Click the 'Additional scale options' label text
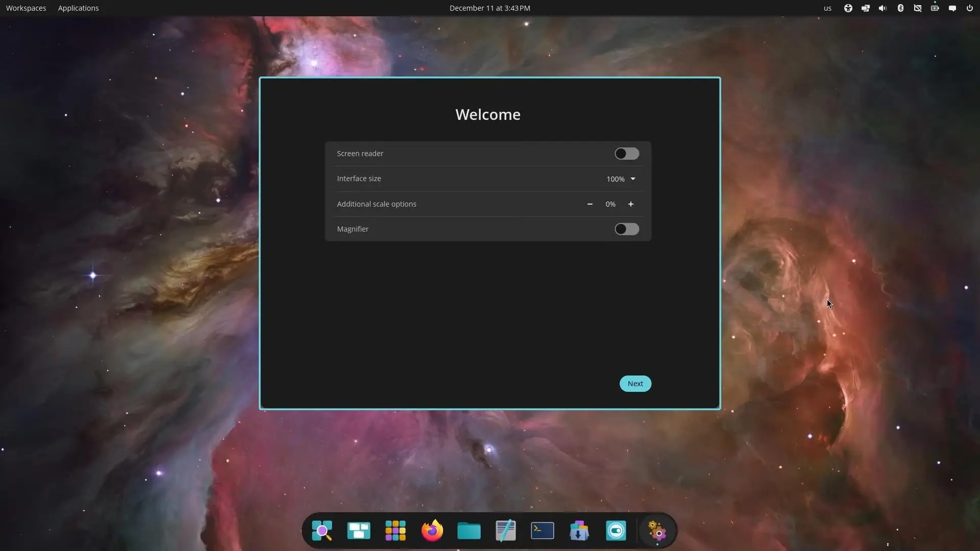This screenshot has width=980, height=551. (x=377, y=204)
